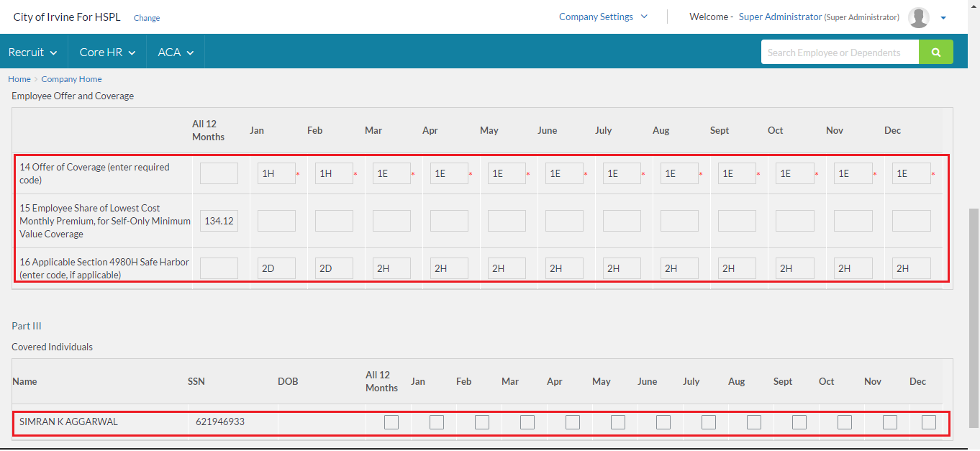Click line 16 Feb field showing 2D
The height and width of the screenshot is (451, 980).
[334, 268]
